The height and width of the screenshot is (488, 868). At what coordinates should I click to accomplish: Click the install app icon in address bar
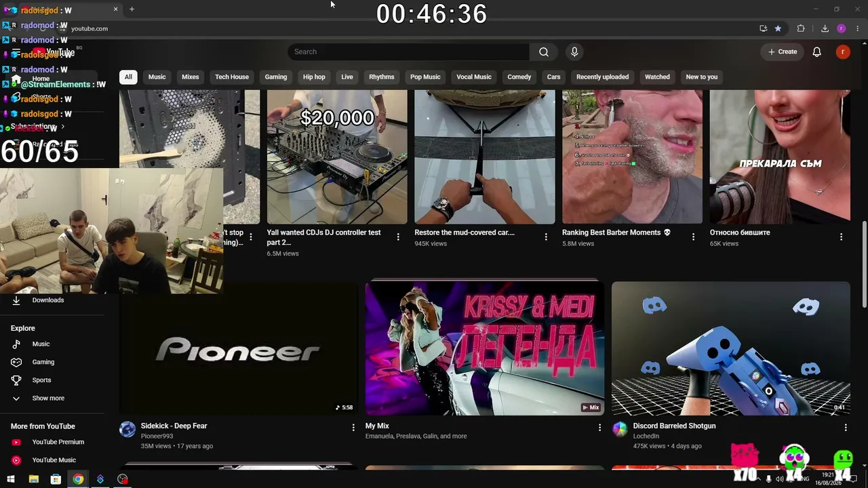coord(764,28)
